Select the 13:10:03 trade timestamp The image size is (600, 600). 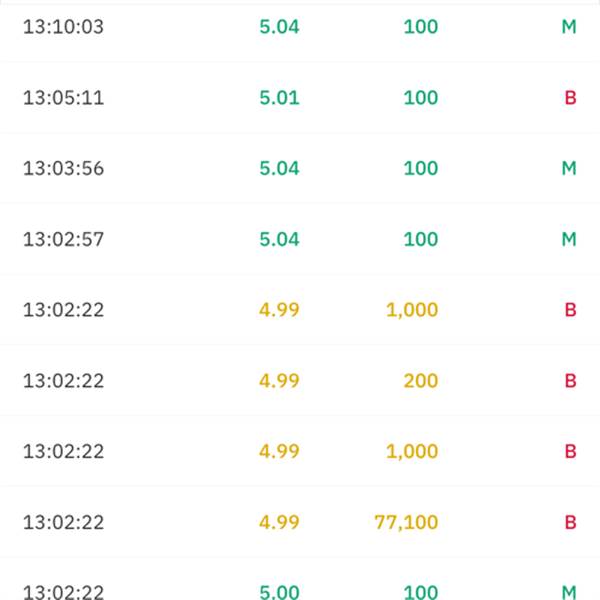[x=64, y=27]
